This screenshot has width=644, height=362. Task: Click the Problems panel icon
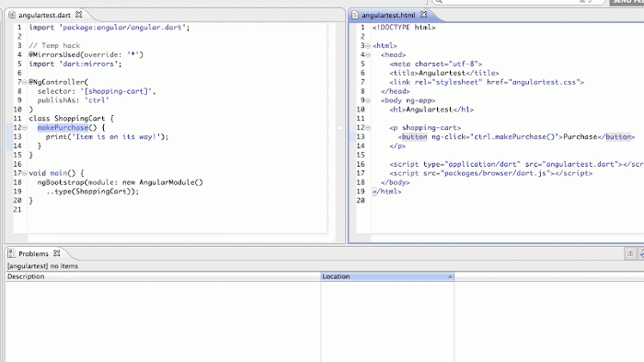pyautogui.click(x=11, y=253)
